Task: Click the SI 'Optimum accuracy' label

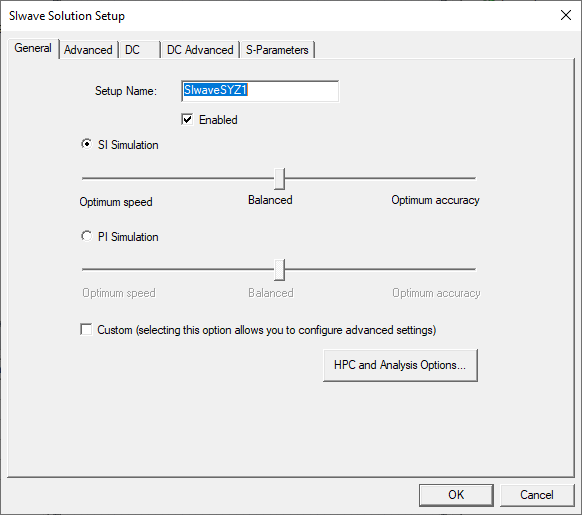Action: pos(435,200)
